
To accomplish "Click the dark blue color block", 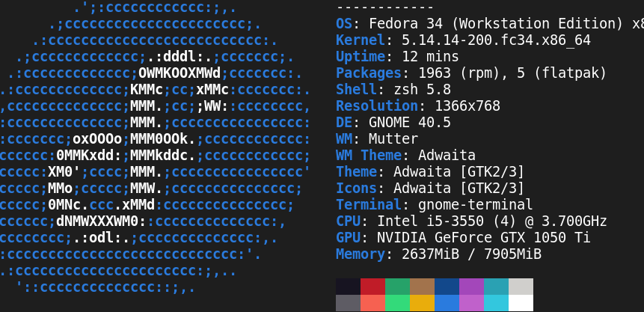I will 447,287.
